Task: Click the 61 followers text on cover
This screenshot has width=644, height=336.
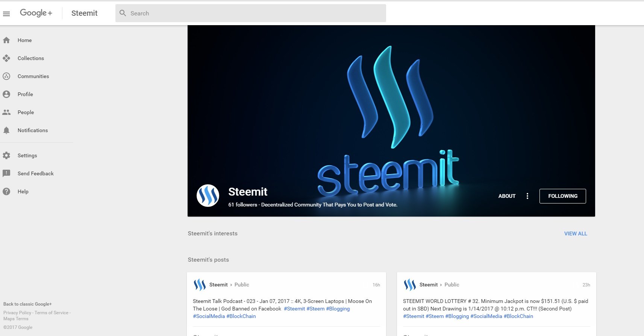Action: [243, 205]
